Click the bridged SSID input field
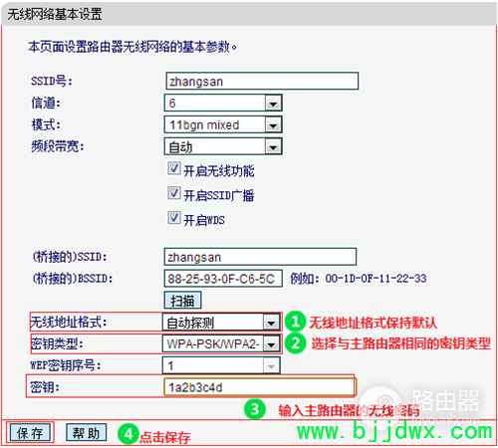Image resolution: width=498 pixels, height=448 pixels. point(260,257)
